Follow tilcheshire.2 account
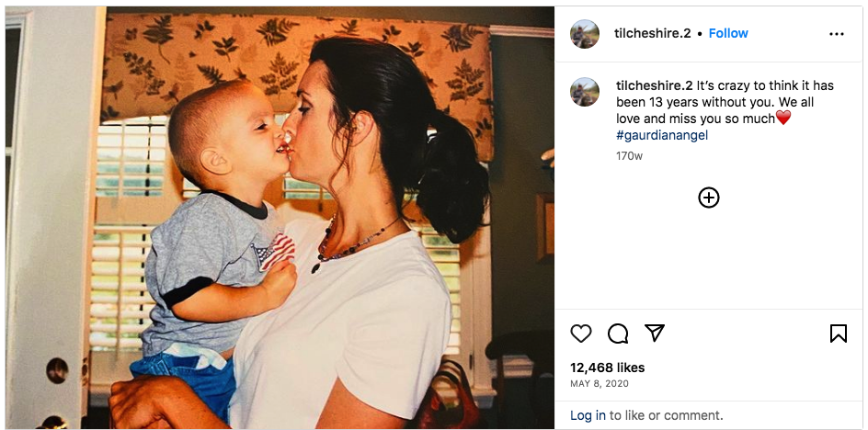Image resolution: width=868 pixels, height=430 pixels. [x=728, y=33]
